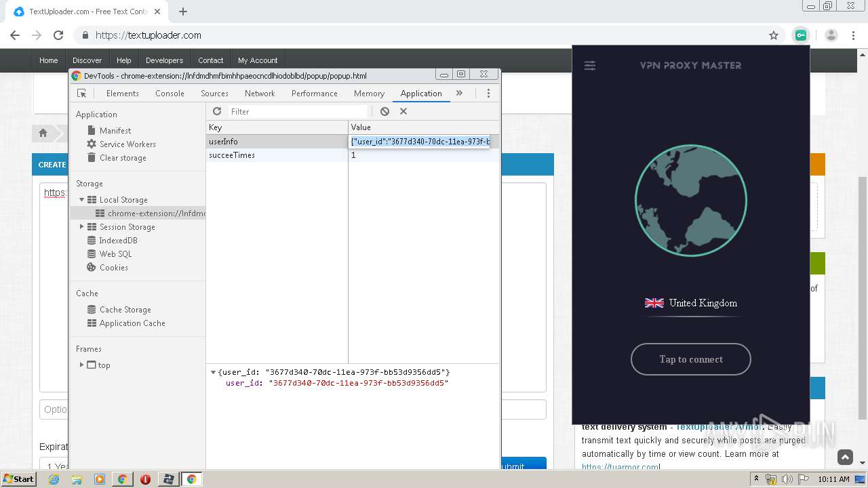The image size is (868, 488).
Task: Expand the Session Storage tree node
Action: (82, 227)
